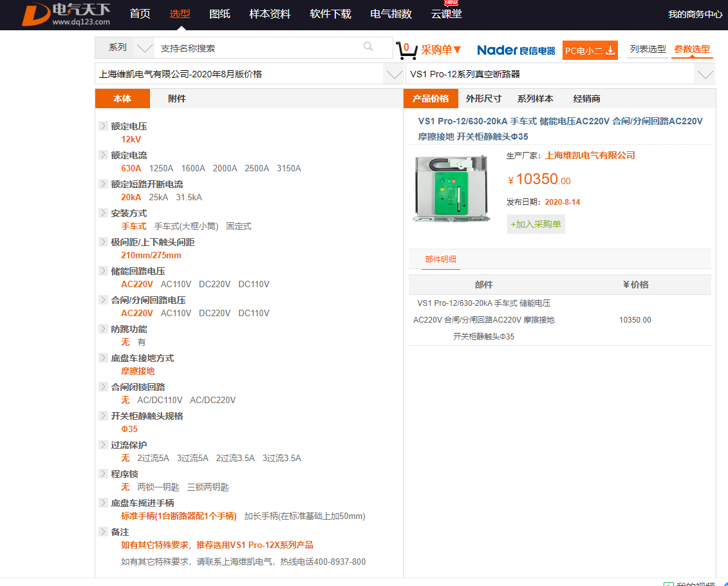
Task: Open the 外形尺寸 tab
Action: (x=483, y=99)
